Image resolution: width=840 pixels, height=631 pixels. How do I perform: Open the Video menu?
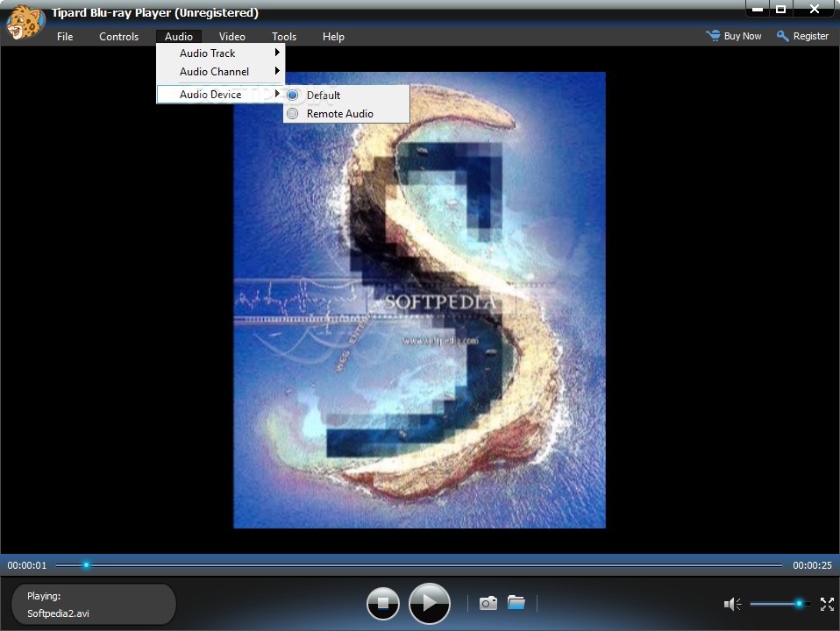(232, 37)
